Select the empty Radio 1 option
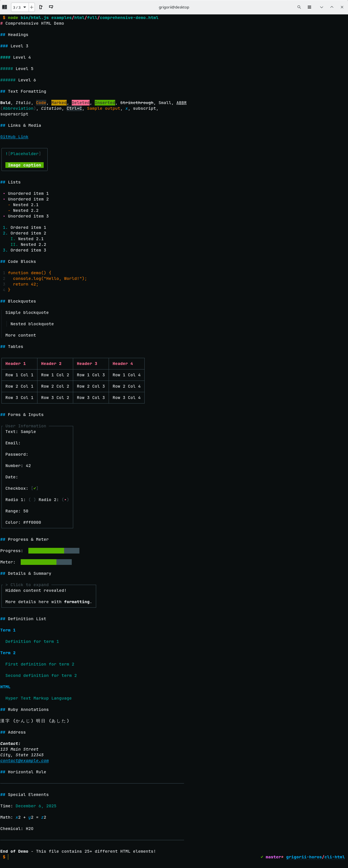The image size is (348, 868). click(32, 500)
